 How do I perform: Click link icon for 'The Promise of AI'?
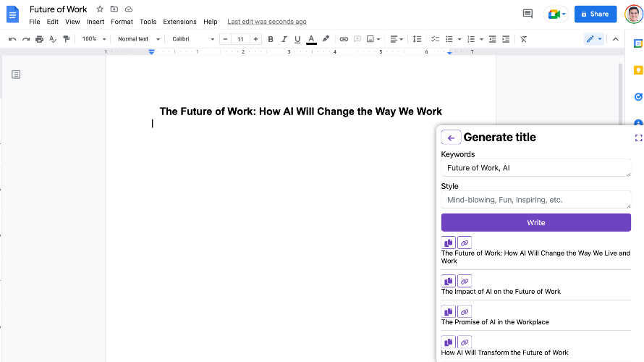pyautogui.click(x=465, y=312)
